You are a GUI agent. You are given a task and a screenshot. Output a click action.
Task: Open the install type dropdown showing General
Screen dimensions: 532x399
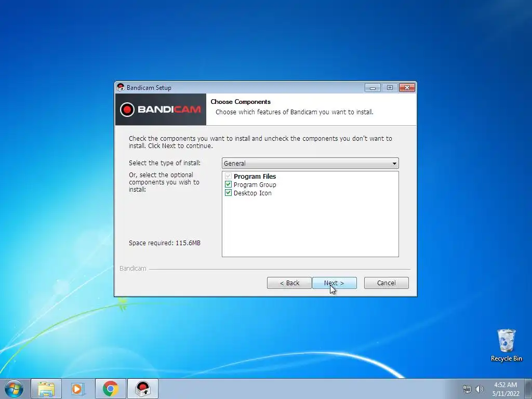(310, 163)
